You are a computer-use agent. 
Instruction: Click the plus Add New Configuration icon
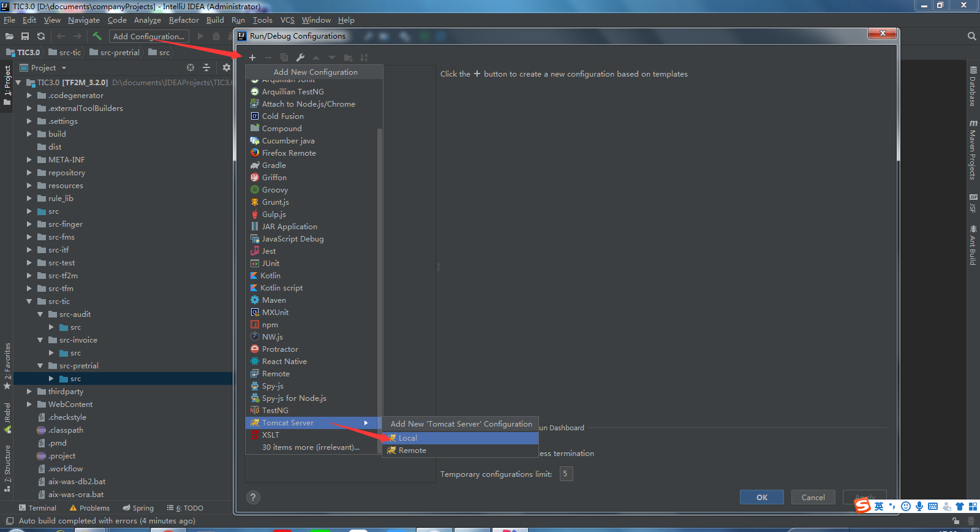coord(252,58)
